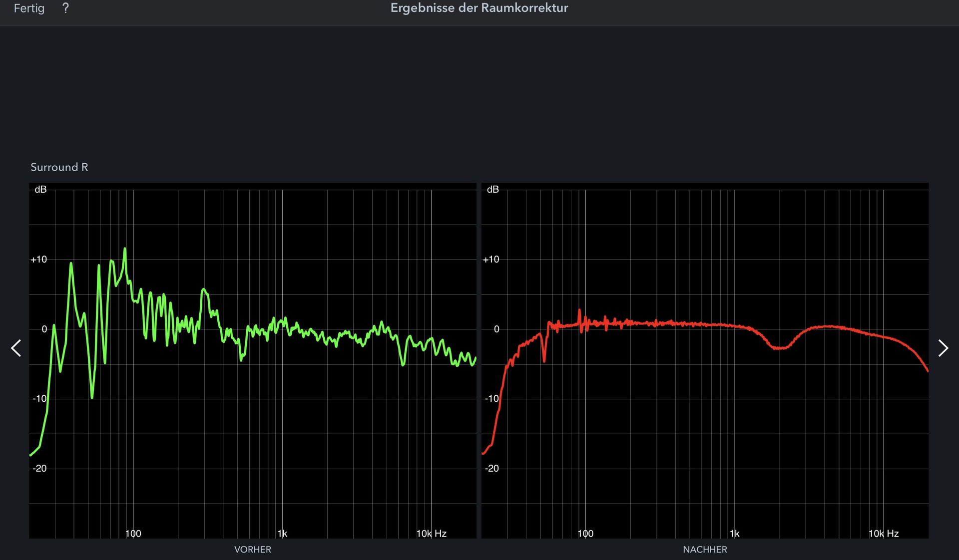Screen dimensions: 959x560
Task: Click the 100 label in the NACHHER graph
Action: pyautogui.click(x=585, y=534)
